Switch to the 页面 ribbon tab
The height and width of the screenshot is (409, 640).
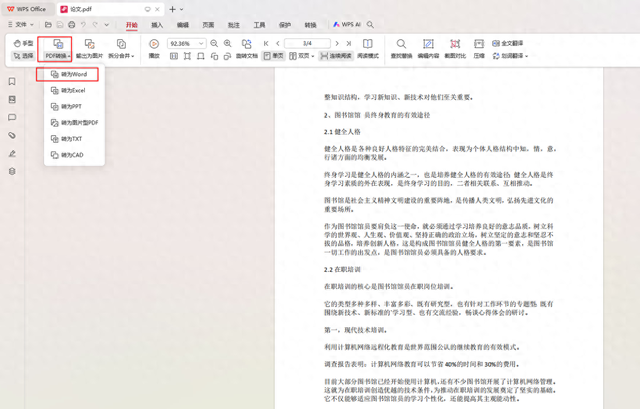tap(208, 25)
